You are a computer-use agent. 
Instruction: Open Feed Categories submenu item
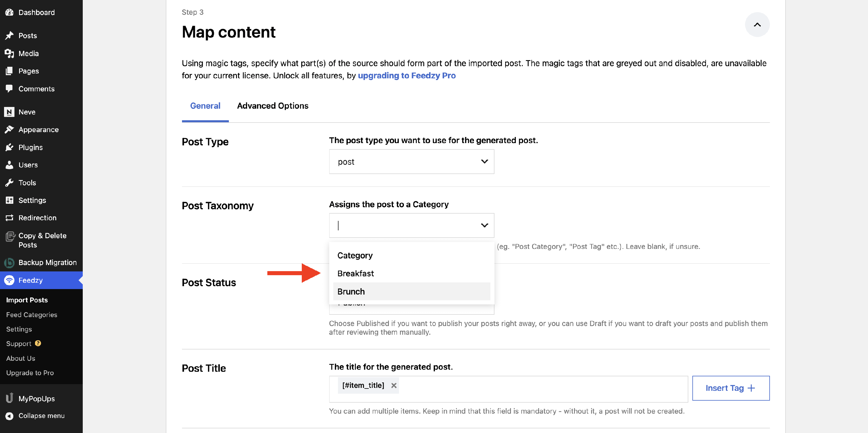32,314
